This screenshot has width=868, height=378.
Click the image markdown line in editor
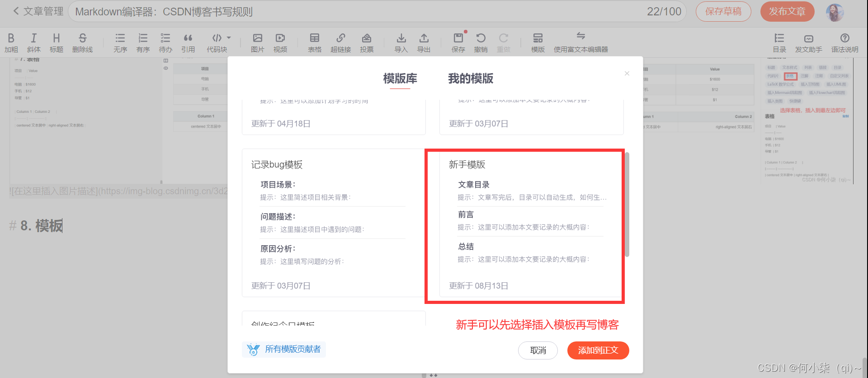(118, 191)
